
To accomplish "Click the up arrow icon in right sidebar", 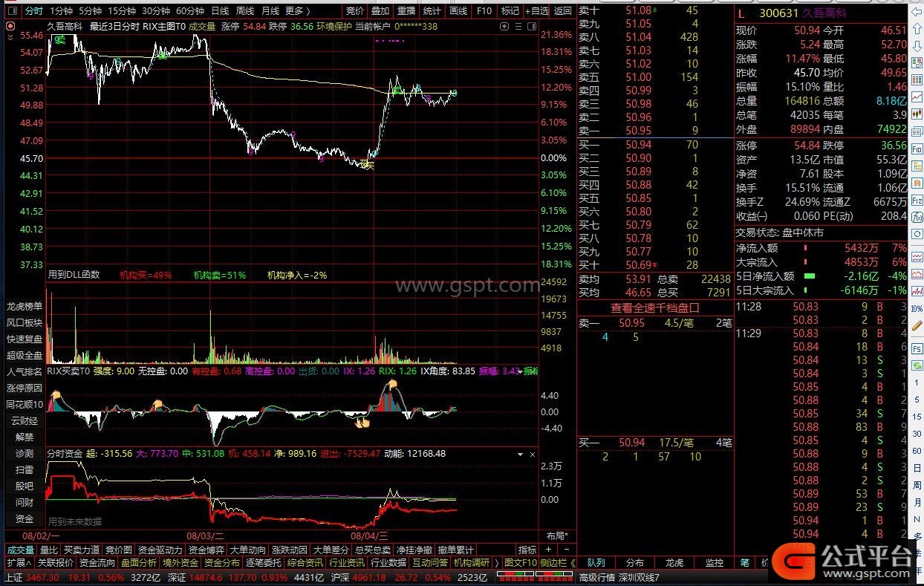I will point(916,29).
